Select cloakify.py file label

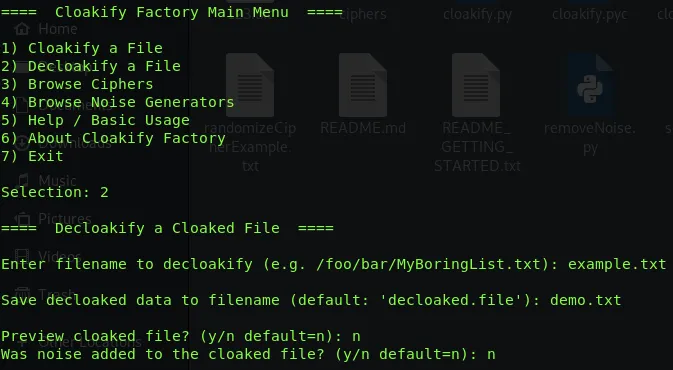[x=477, y=14]
